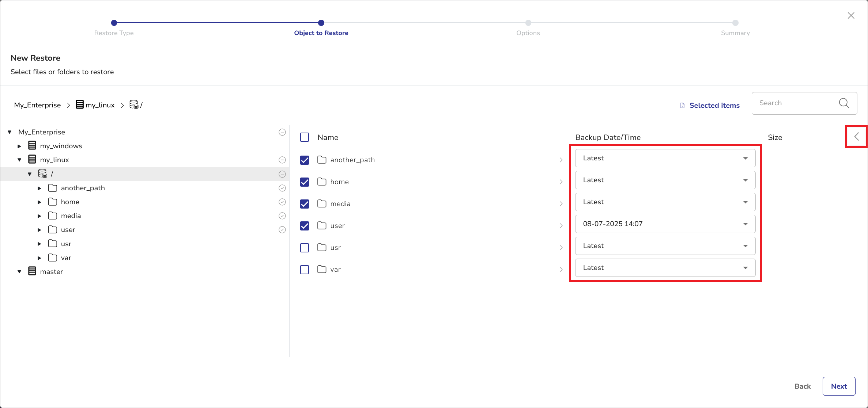Open media folder using its row arrow

tap(561, 204)
